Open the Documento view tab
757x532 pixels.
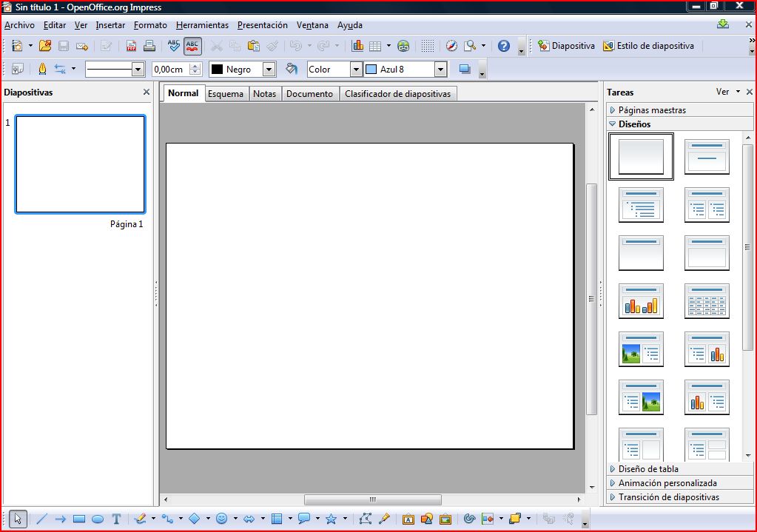309,94
